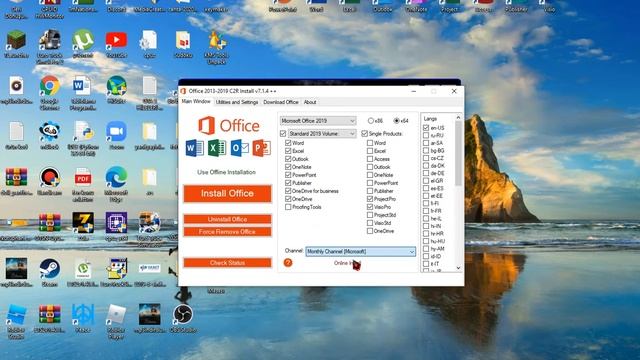Viewport: 640px width, 360px height.
Task: Check the ru-RU language checkbox
Action: pos(426,136)
